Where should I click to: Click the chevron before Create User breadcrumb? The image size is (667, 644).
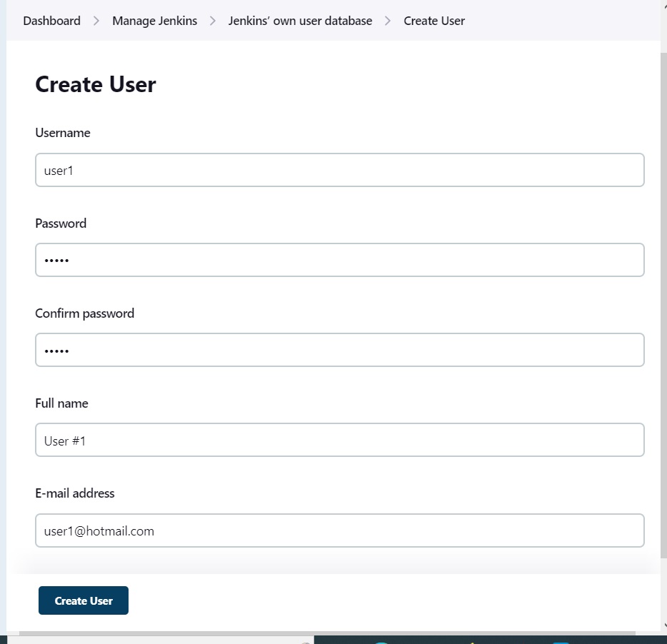pyautogui.click(x=388, y=21)
